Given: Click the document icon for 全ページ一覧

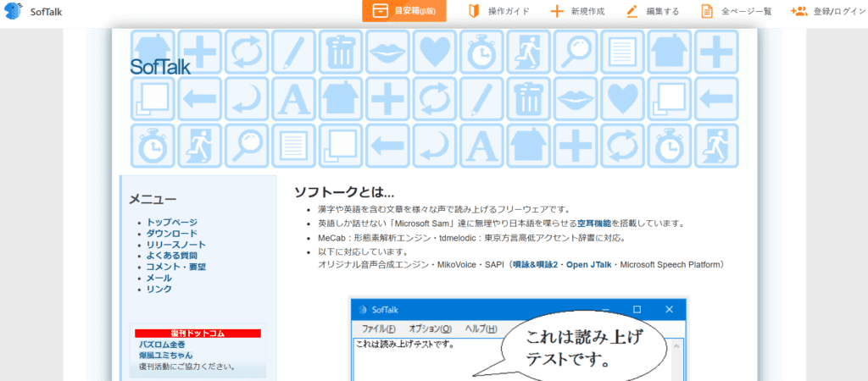Looking at the screenshot, I should pyautogui.click(x=706, y=11).
